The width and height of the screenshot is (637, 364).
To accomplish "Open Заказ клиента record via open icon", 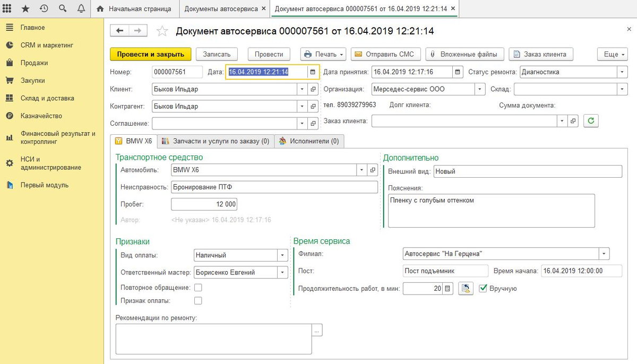I will tap(573, 121).
